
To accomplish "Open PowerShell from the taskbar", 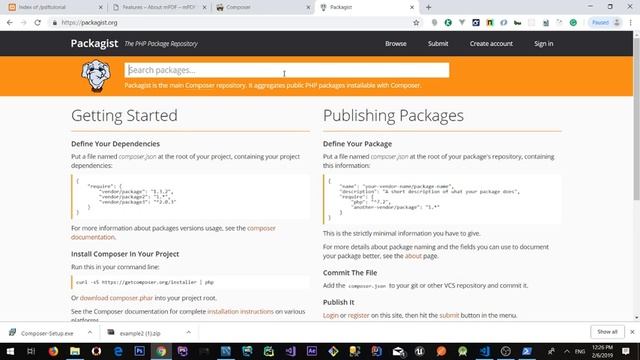I will (527, 351).
